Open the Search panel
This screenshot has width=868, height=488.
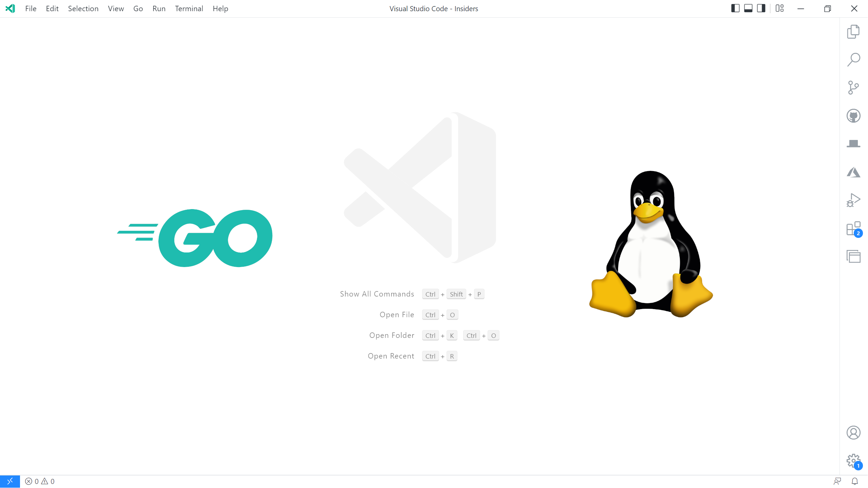(854, 59)
